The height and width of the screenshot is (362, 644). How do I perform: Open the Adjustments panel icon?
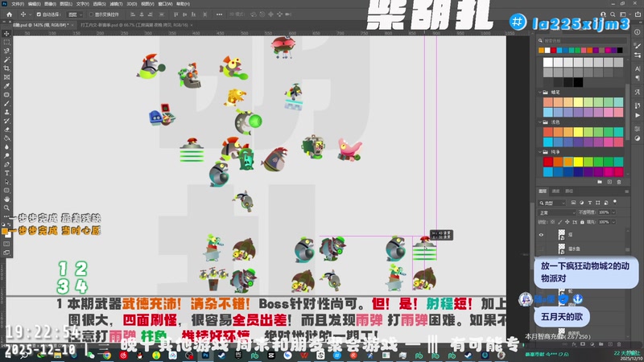pos(638,138)
